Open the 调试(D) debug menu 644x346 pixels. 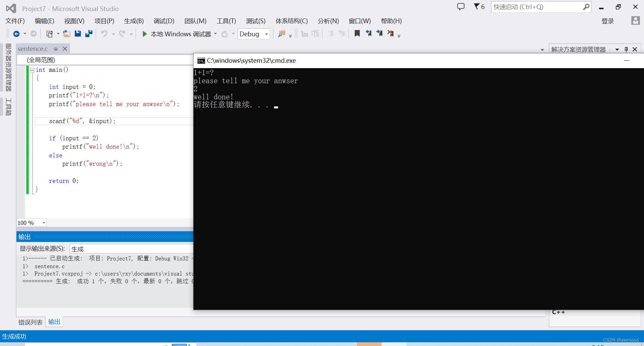tap(164, 21)
